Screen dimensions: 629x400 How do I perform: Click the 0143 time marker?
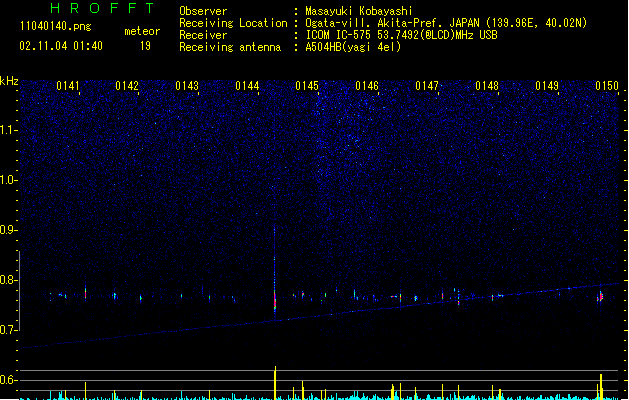(x=187, y=86)
